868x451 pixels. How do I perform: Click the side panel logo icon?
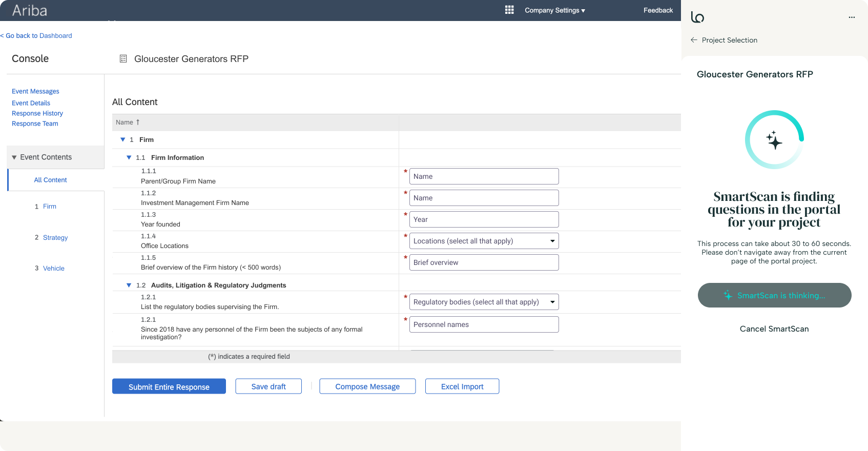point(697,17)
